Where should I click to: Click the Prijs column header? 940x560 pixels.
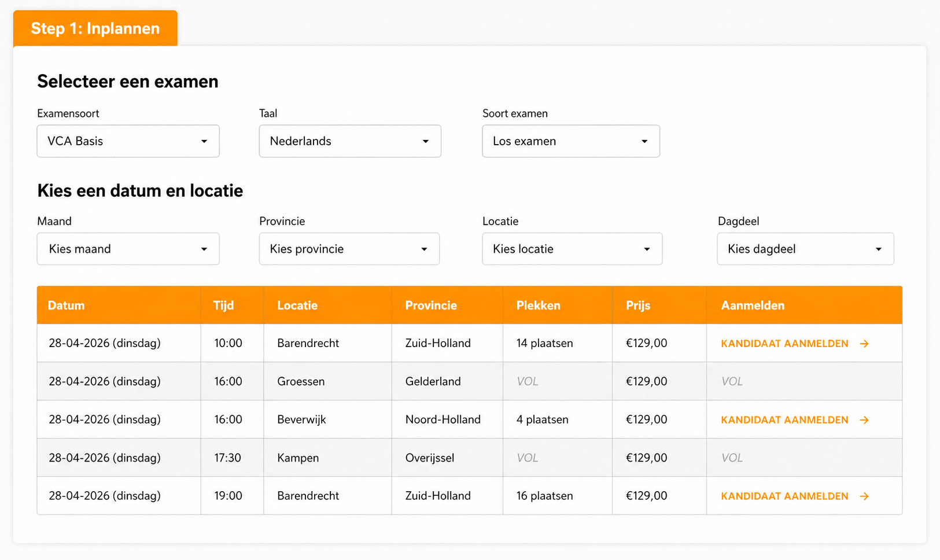coord(637,305)
